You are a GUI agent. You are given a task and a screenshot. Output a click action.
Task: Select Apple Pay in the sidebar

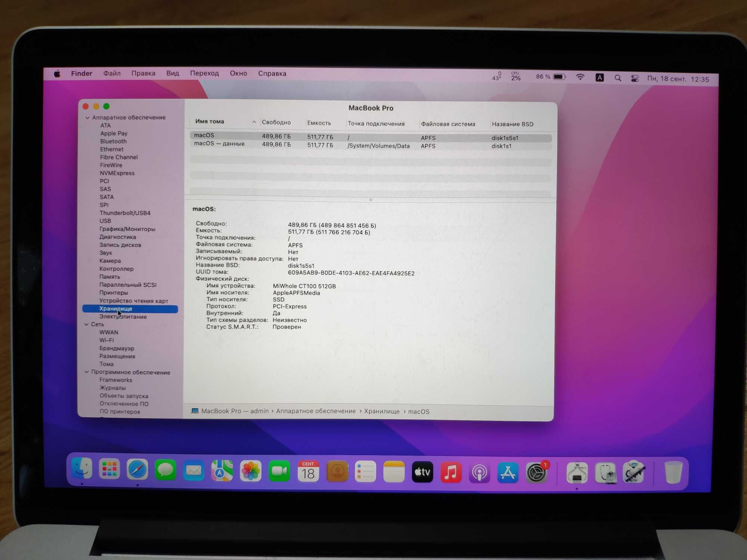pos(114,134)
